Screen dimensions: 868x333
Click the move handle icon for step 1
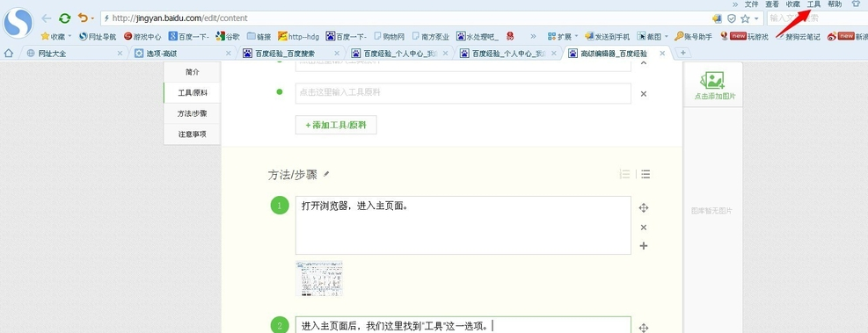[643, 208]
